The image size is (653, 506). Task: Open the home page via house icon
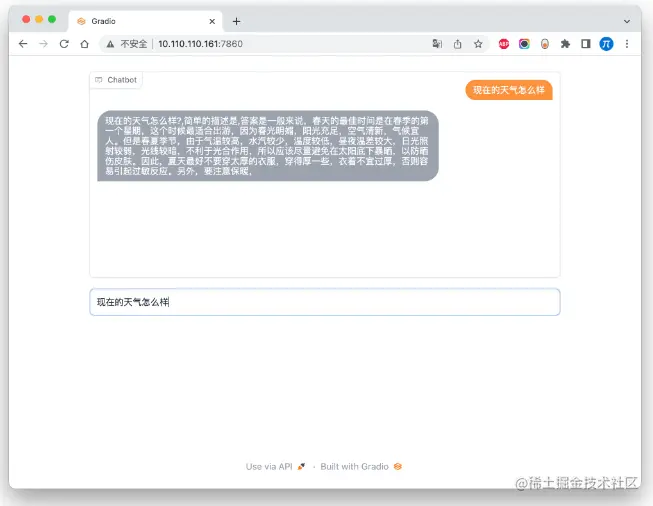(x=85, y=44)
